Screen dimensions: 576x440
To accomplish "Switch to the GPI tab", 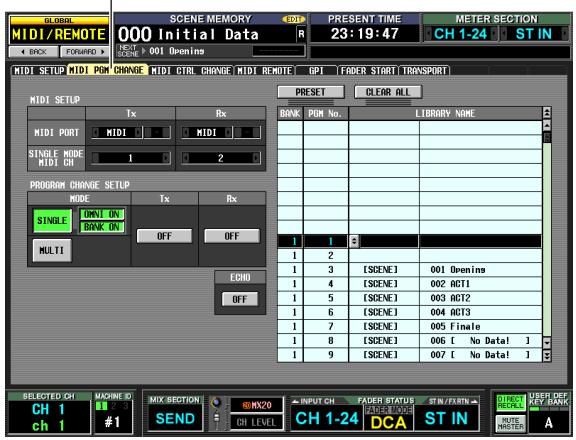I will coord(316,71).
